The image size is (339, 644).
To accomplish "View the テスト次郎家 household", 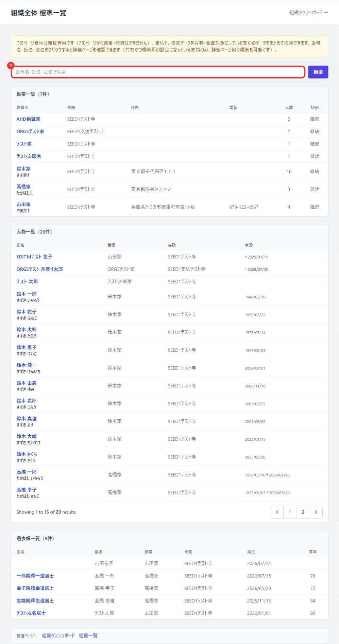I will tap(29, 156).
